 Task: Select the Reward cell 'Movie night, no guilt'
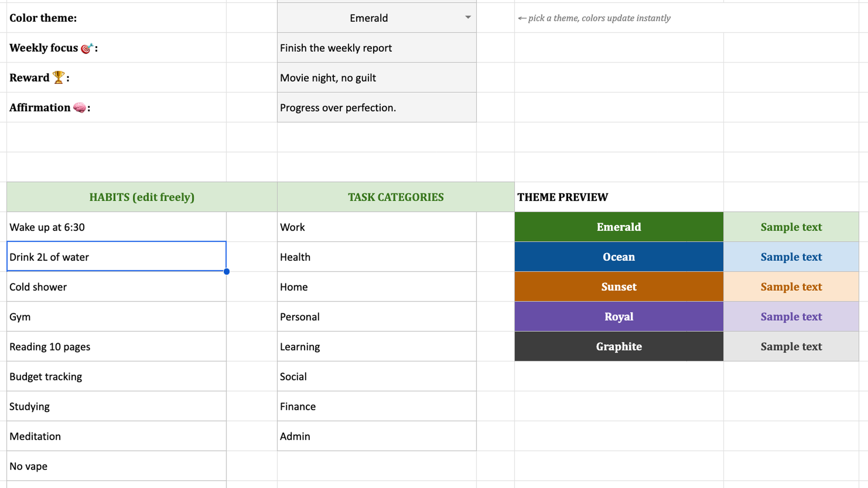coord(377,78)
